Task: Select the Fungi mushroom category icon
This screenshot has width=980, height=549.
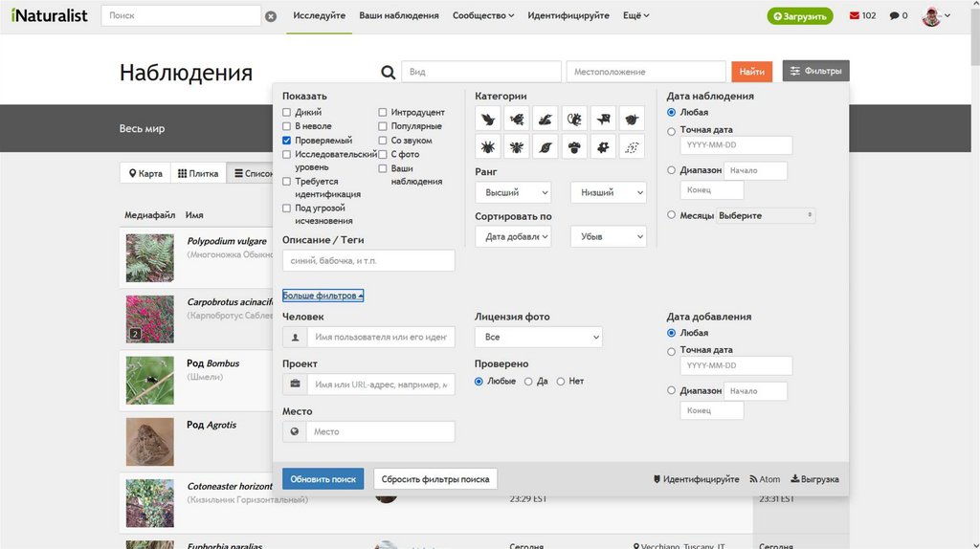Action: 574,147
